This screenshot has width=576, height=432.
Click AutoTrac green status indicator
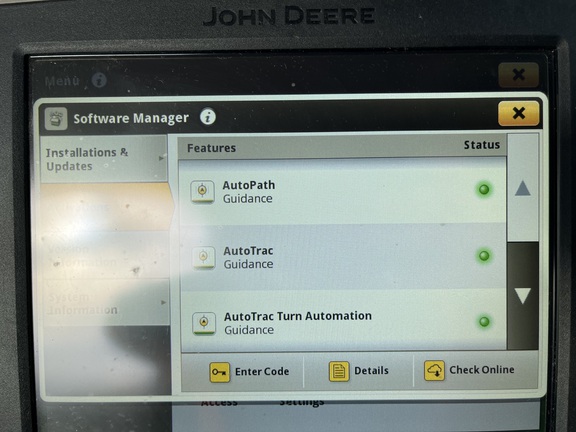tap(484, 256)
